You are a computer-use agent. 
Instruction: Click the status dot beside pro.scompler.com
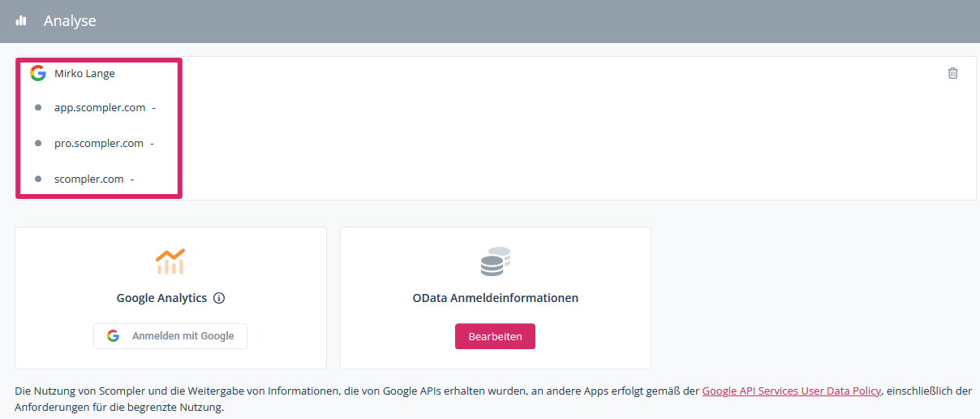tap(38, 143)
